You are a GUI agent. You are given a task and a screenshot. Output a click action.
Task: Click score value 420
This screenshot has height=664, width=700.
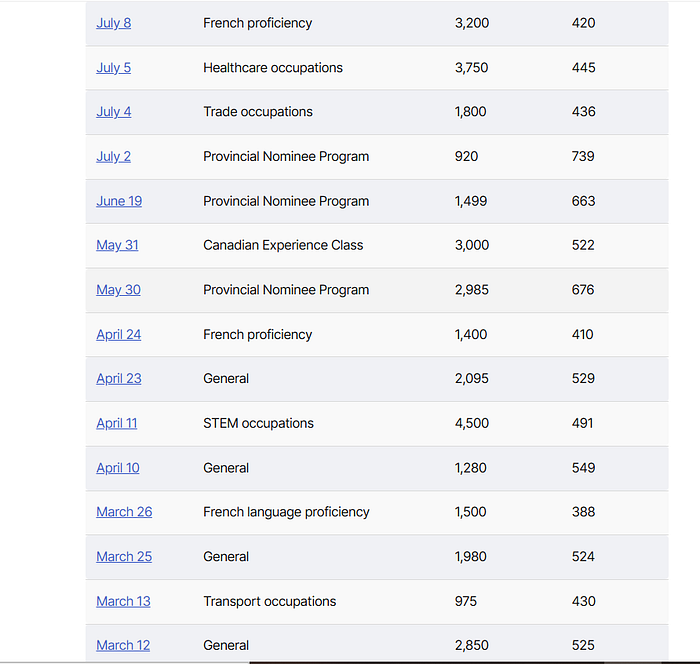click(x=583, y=23)
